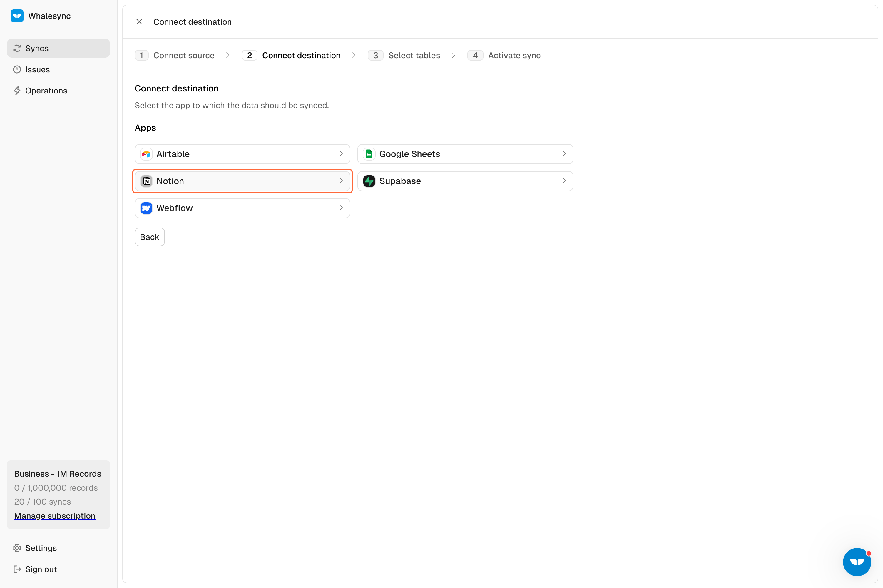
Task: Click the number 3 step badge
Action: (x=375, y=56)
